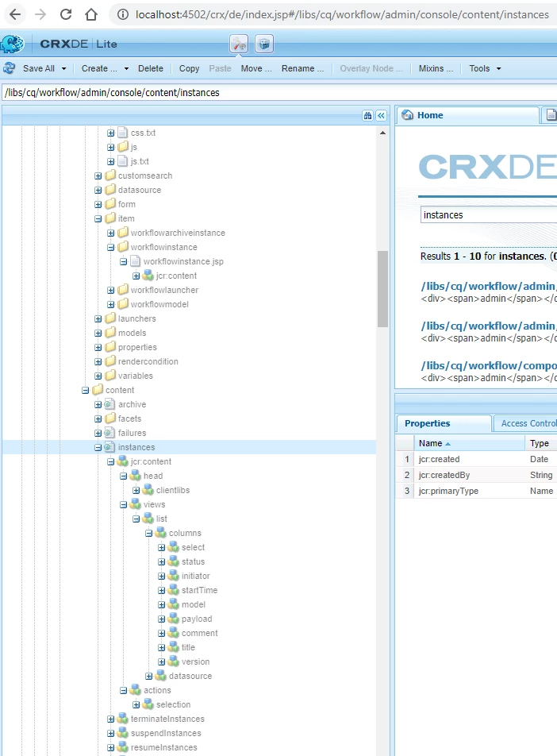Viewport: 557px width, 756px height.
Task: Click the Copy toolbar button
Action: 189,68
